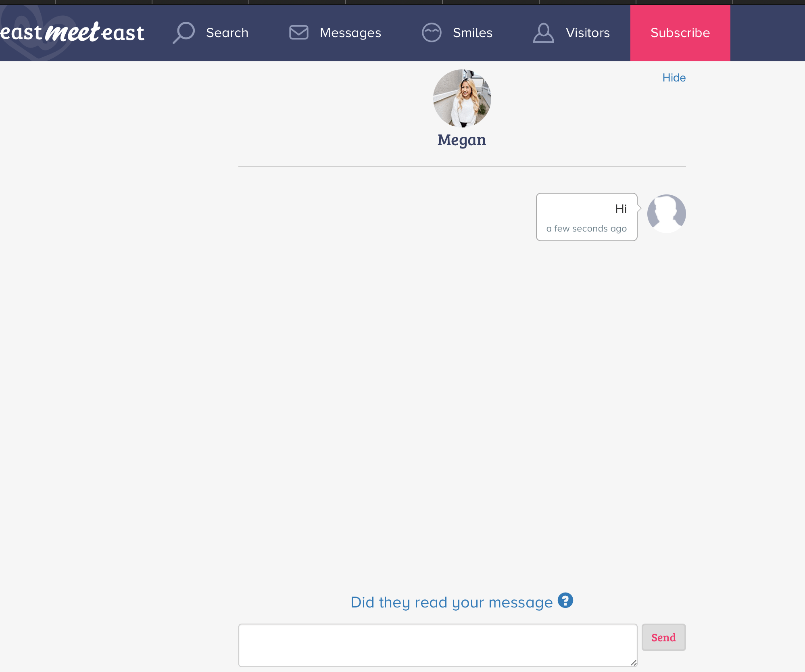Click 'Did they read your message' link
Viewport: 805px width, 672px height.
coord(452,602)
